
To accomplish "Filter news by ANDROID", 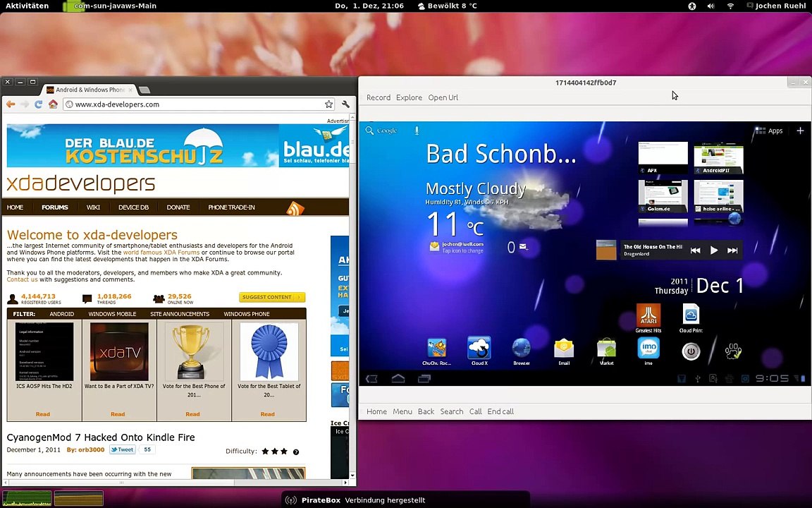I will [61, 314].
